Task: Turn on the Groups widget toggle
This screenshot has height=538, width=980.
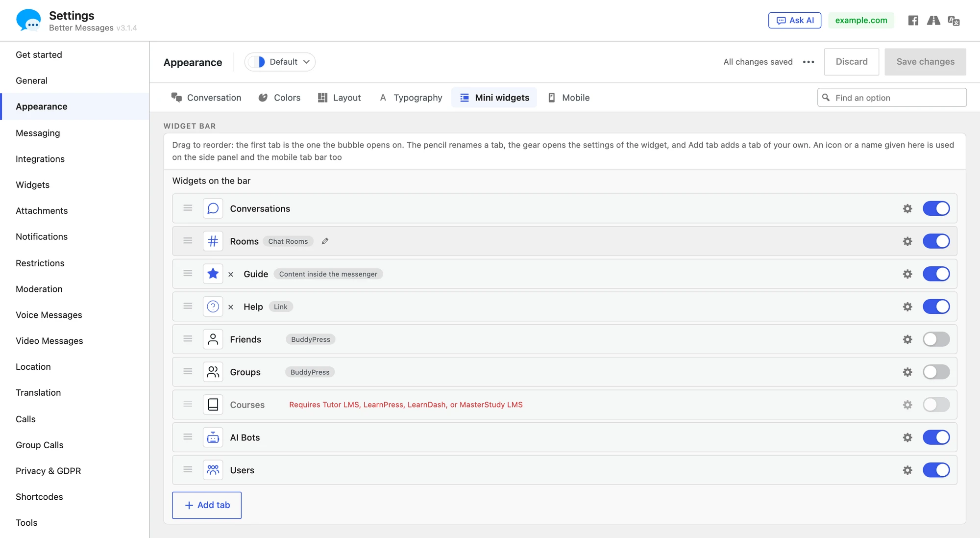Action: (936, 372)
